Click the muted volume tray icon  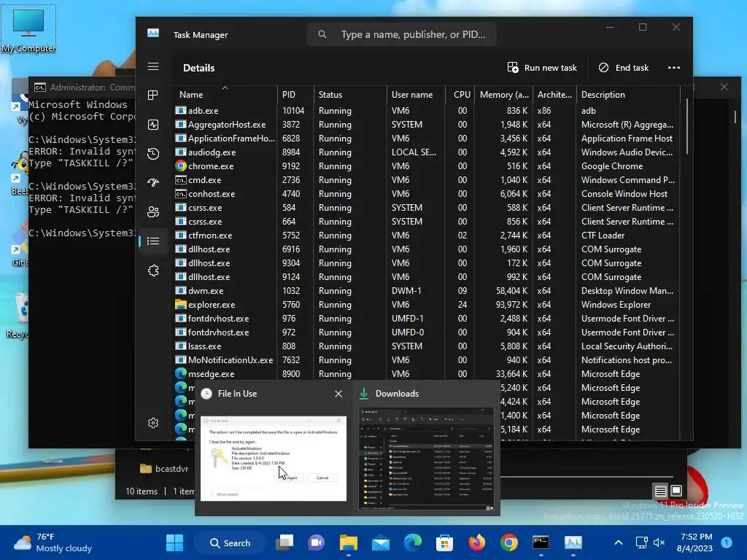(x=659, y=542)
